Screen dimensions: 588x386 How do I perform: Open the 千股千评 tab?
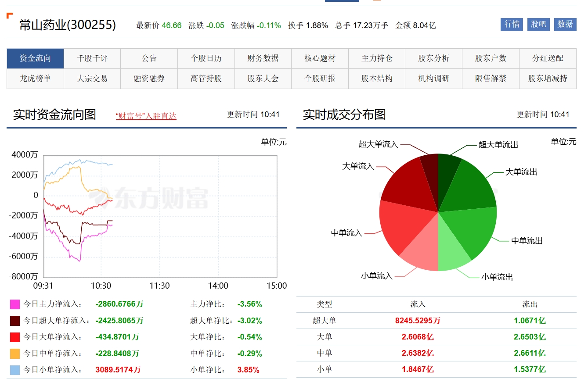92,58
